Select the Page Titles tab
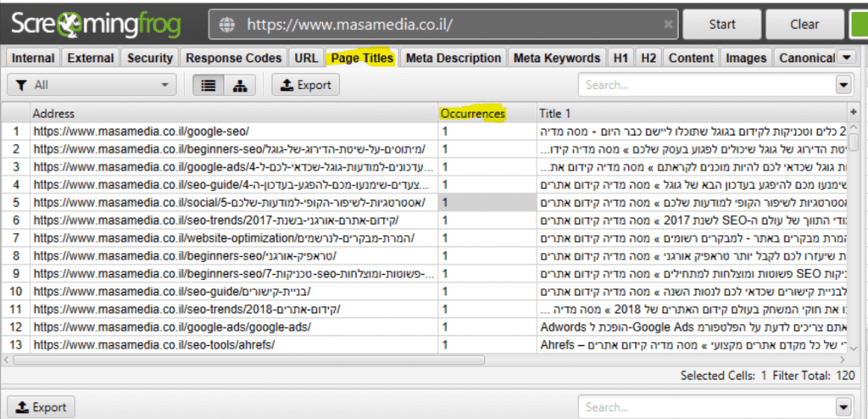The height and width of the screenshot is (419, 868). (361, 59)
